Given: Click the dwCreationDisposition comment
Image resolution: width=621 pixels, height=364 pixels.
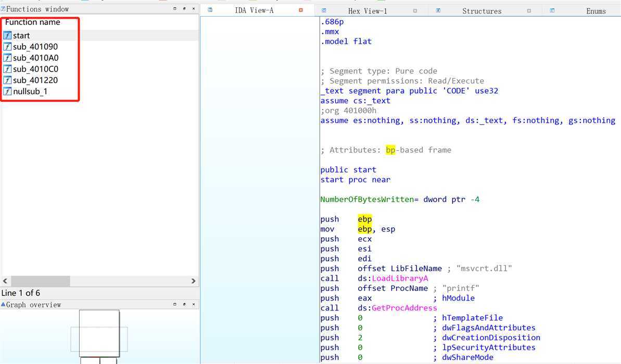Looking at the screenshot, I should (491, 338).
